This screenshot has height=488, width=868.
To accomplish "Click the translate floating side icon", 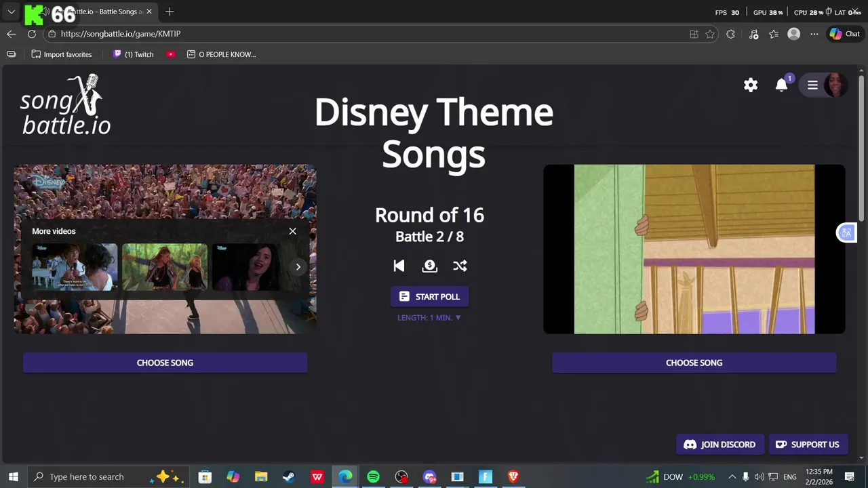I will 846,232.
